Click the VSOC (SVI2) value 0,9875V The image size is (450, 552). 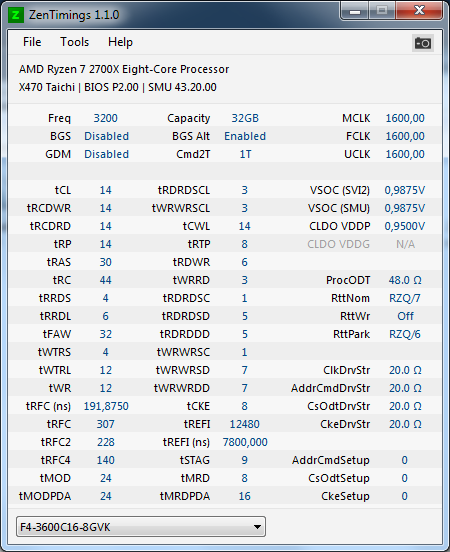click(x=405, y=190)
